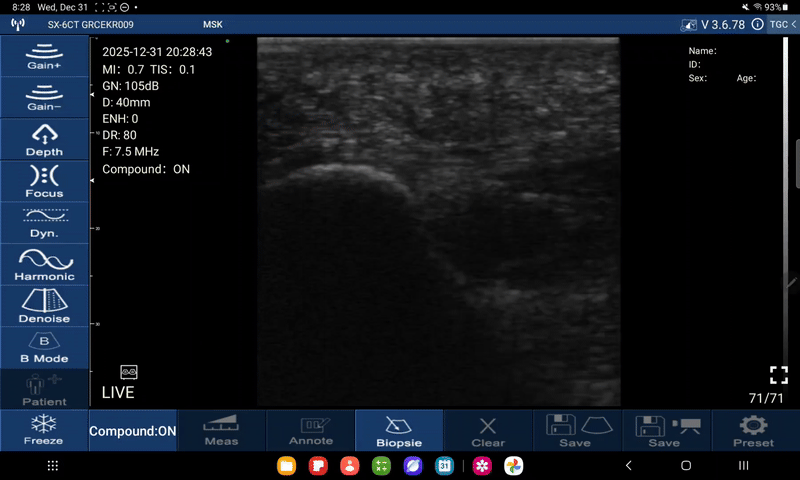
Task: Toggle the Compound:ON setting
Action: pos(133,431)
